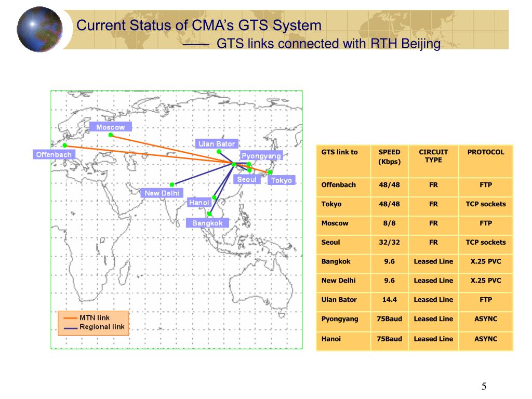
Task: Click the green dot at Bangkok
Action: click(209, 214)
